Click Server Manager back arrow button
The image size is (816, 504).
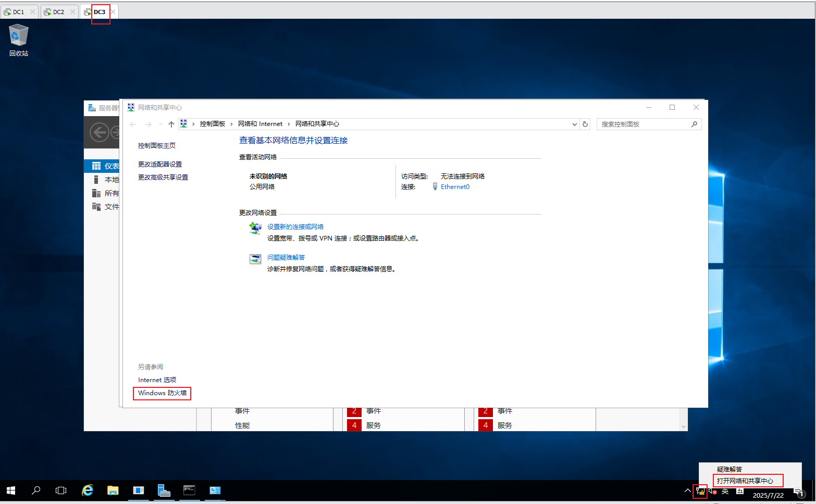(99, 132)
